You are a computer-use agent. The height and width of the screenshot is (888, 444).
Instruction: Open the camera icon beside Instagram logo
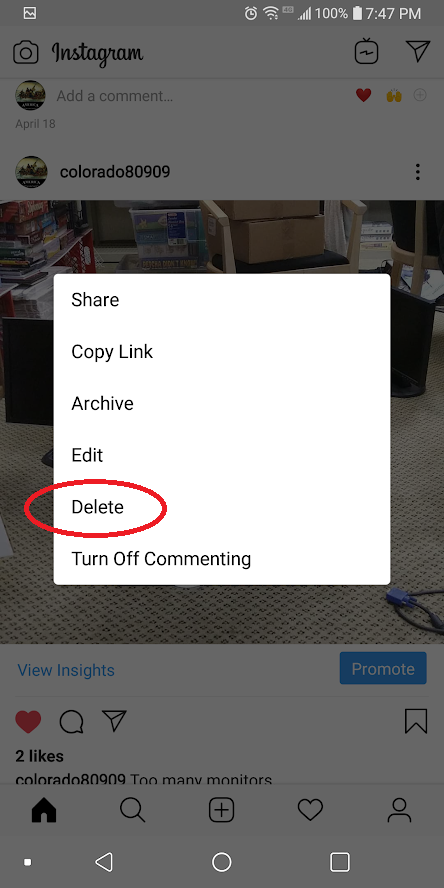point(25,53)
